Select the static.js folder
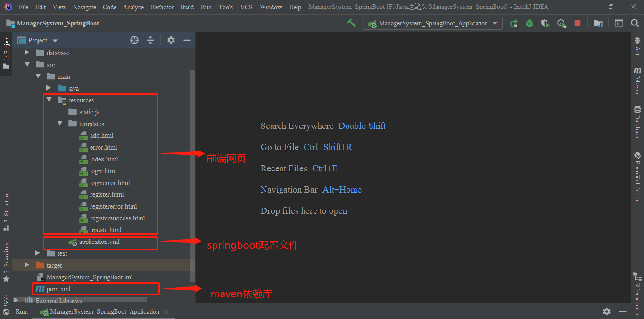Viewport: 644px width, 319px height. [x=89, y=112]
